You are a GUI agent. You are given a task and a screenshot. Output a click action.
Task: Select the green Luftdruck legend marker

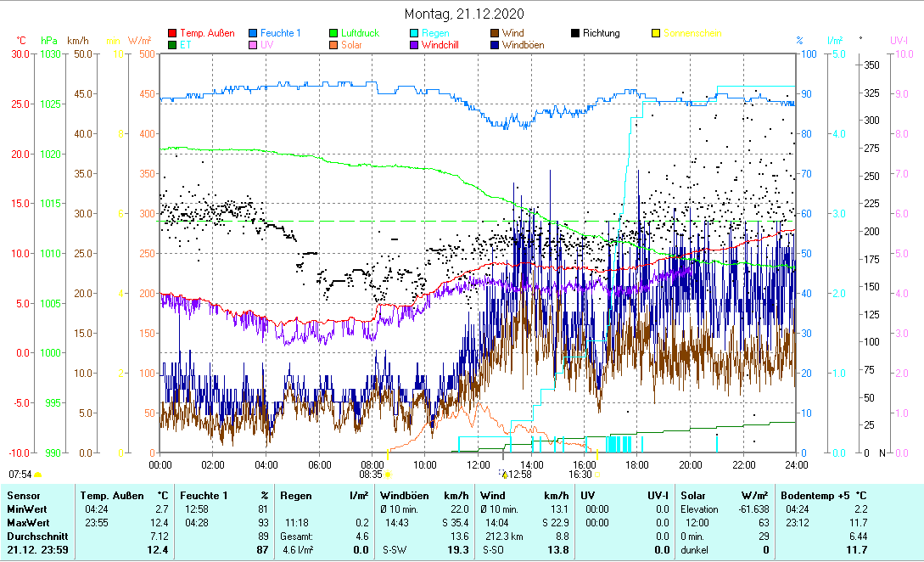334,34
